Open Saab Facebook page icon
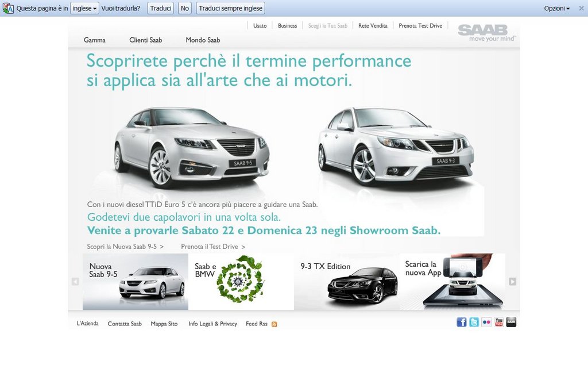 [x=462, y=322]
